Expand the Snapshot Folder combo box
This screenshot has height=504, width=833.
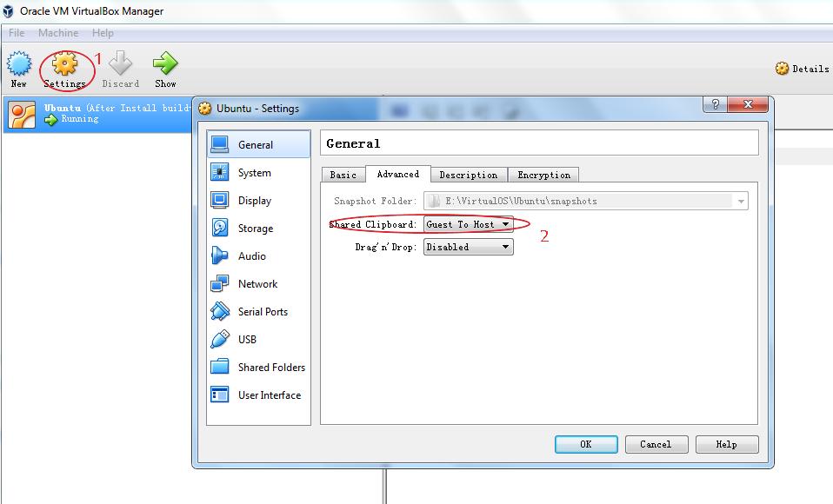(x=741, y=202)
